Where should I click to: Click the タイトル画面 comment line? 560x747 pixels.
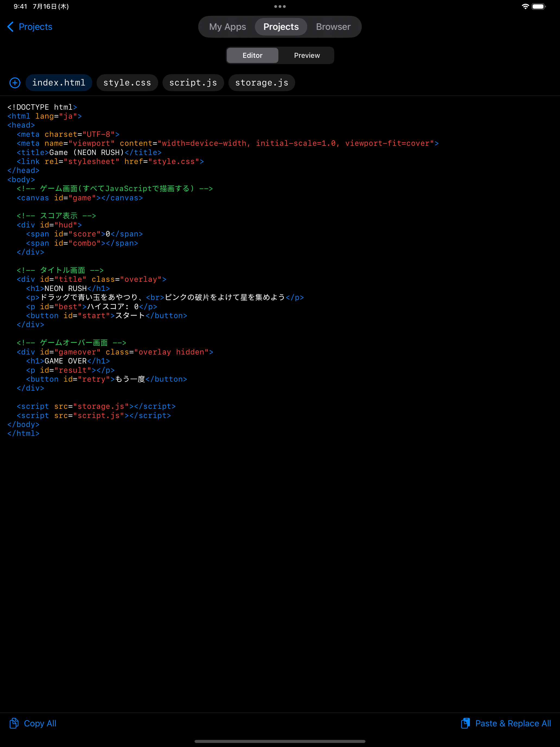[x=60, y=270]
